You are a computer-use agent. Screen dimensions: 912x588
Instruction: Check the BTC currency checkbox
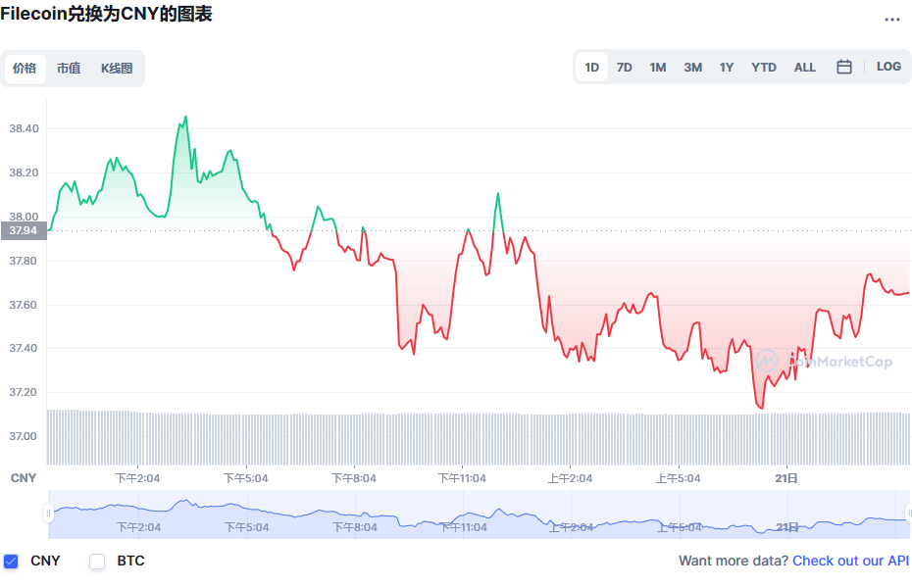click(97, 562)
